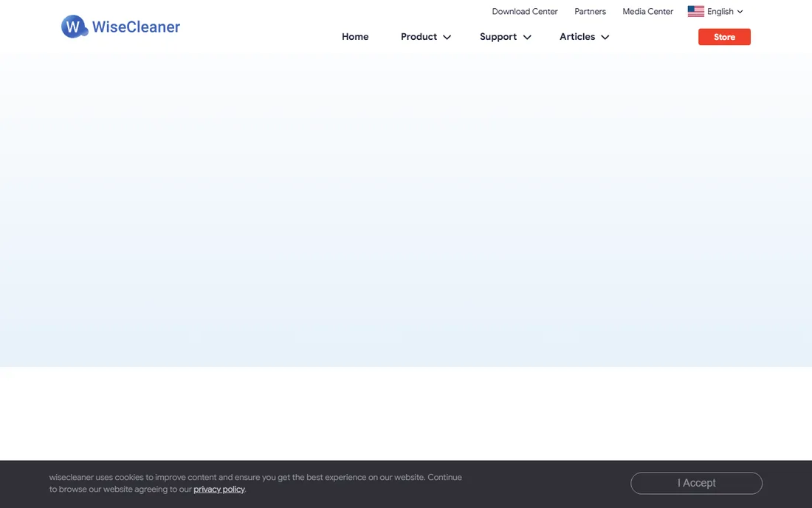Open the Download Center link

tap(525, 11)
